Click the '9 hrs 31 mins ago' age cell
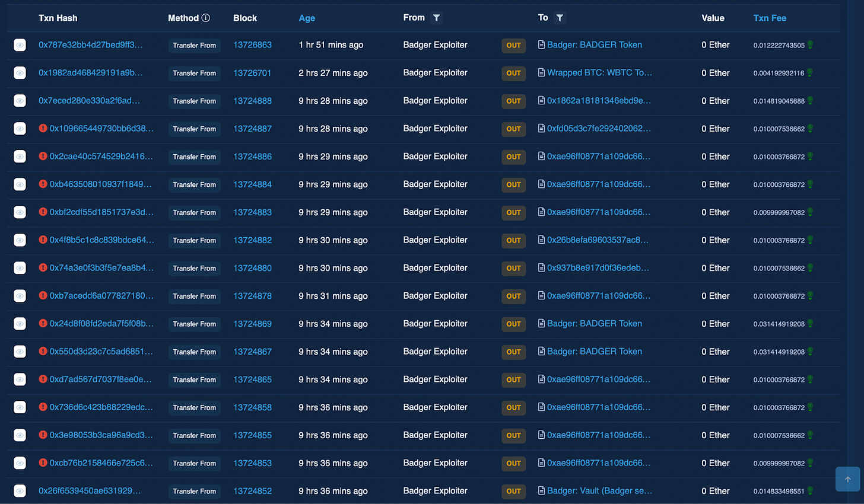Image resolution: width=864 pixels, height=504 pixels. (333, 296)
